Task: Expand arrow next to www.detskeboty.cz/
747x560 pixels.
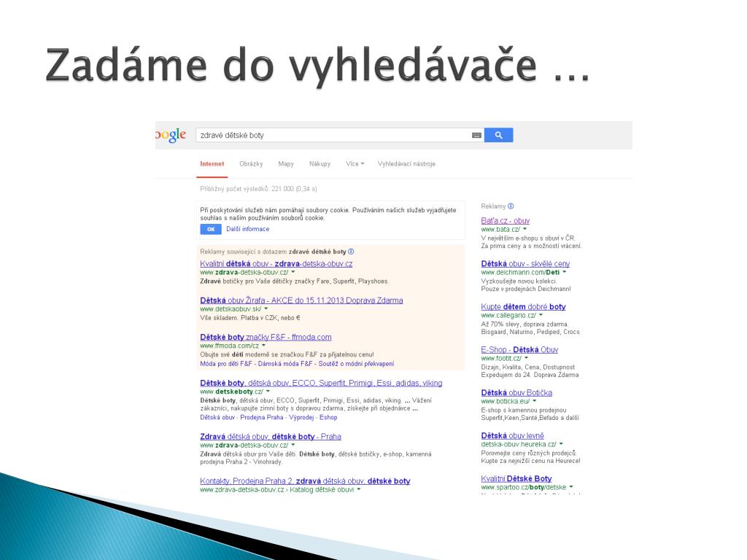Action: coord(268,392)
